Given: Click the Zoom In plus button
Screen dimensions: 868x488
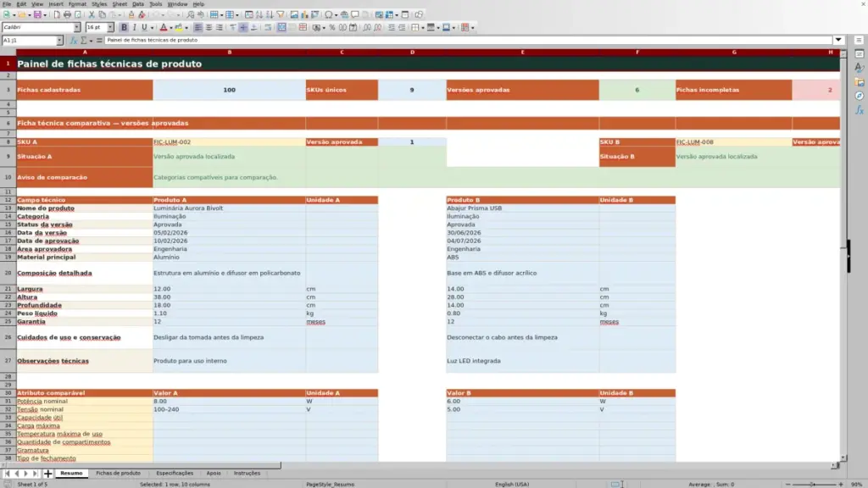Looking at the screenshot, I should click(x=841, y=484).
